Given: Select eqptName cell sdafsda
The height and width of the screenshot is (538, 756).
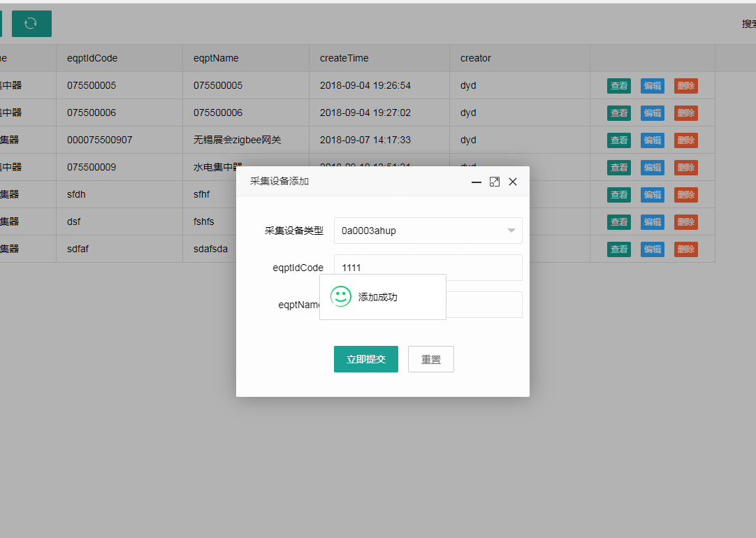Looking at the screenshot, I should click(210, 249).
